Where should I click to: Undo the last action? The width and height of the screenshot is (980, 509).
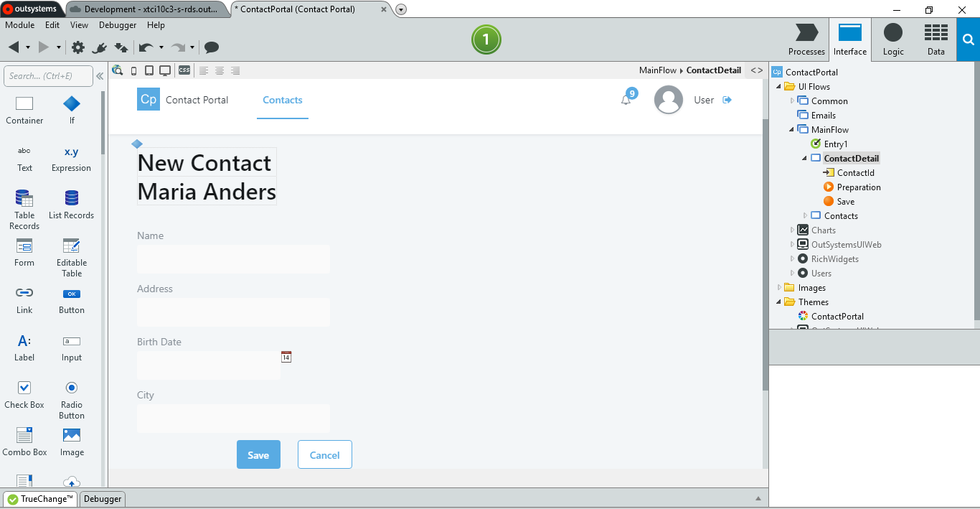coord(146,47)
